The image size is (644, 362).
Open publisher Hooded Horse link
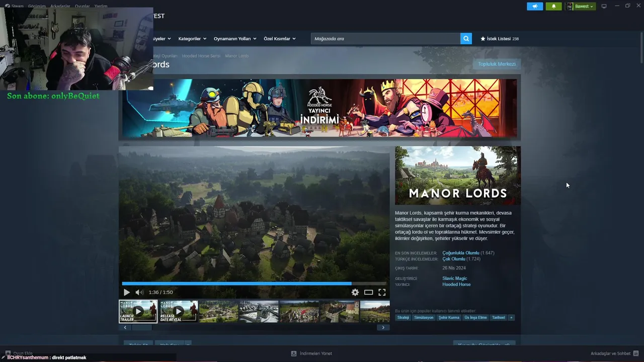click(456, 285)
